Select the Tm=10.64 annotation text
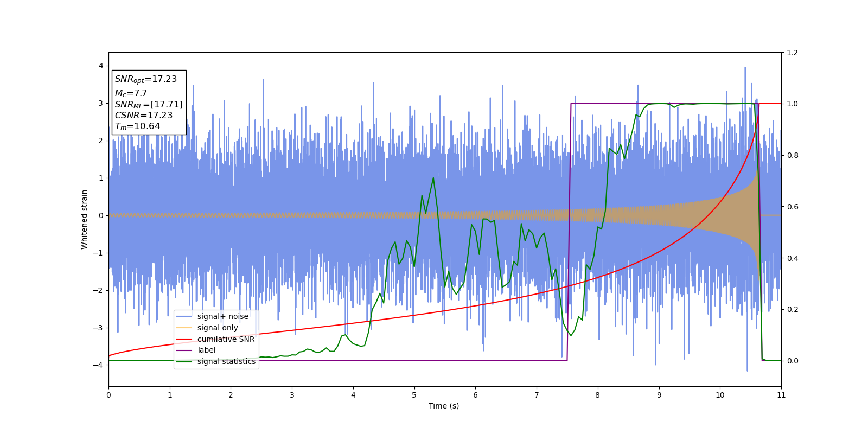Viewport: 868px width, 434px height. click(x=137, y=126)
